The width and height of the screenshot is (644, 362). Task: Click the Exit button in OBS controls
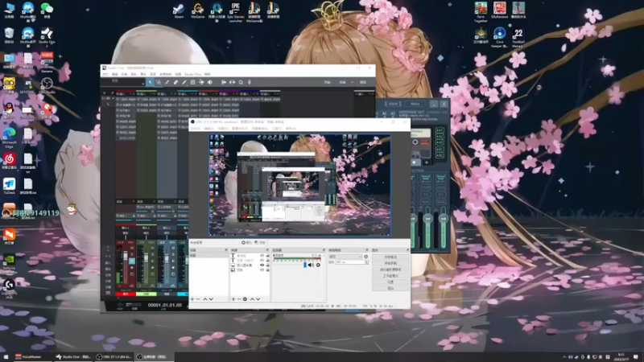(390, 288)
